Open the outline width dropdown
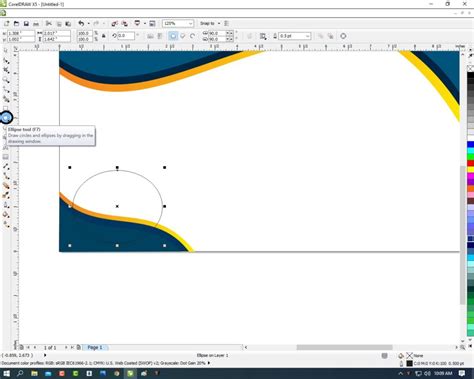The image size is (474, 379). [x=307, y=36]
